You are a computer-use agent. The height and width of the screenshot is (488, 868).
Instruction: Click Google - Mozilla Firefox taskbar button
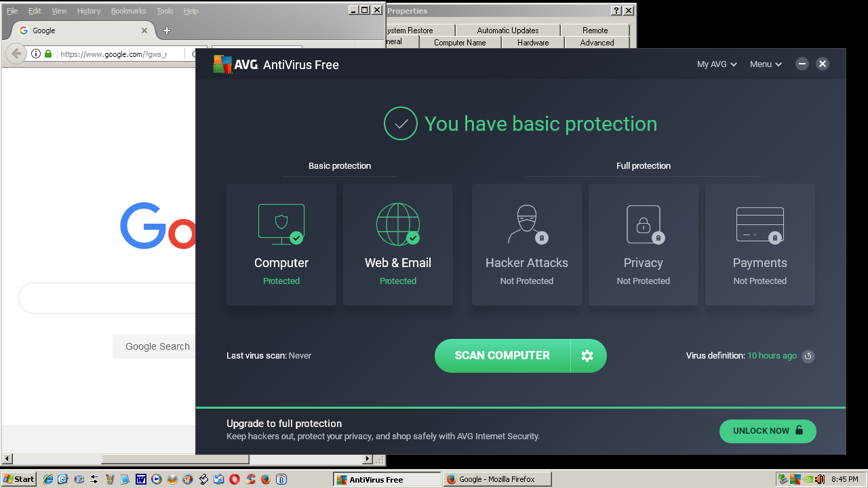(498, 479)
